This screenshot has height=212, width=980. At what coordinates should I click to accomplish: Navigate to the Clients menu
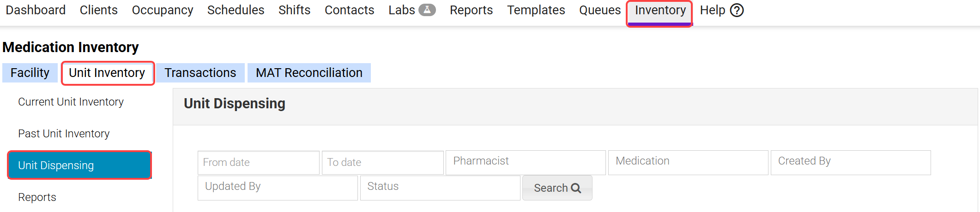[x=98, y=10]
